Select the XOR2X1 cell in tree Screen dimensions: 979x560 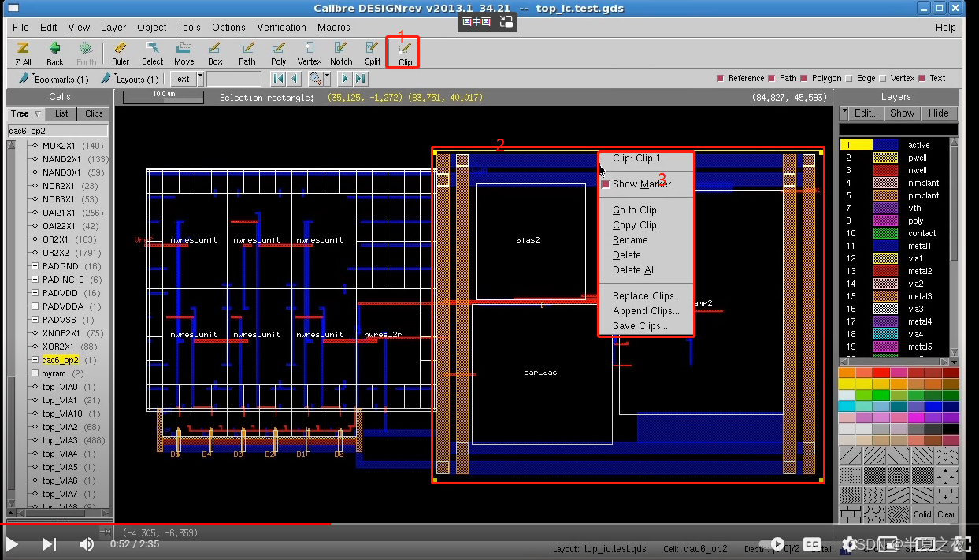57,347
